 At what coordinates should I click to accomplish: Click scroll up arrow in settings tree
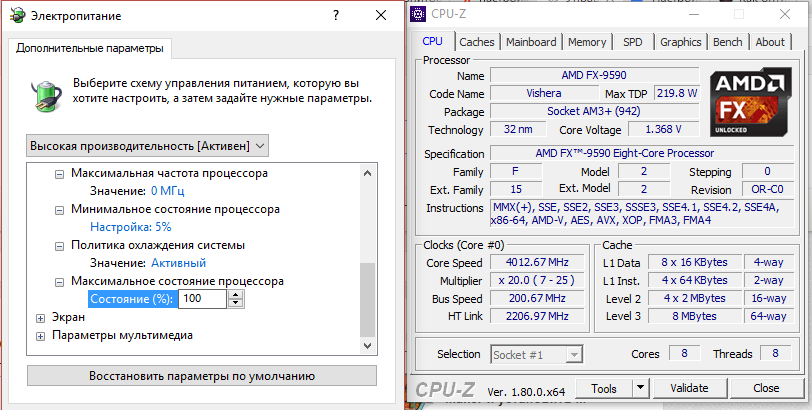[367, 173]
